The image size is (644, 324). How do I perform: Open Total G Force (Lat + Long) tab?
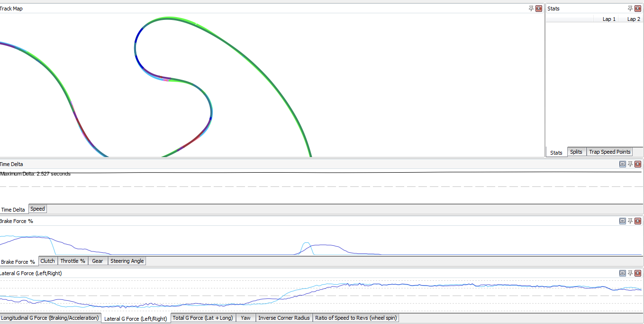click(x=203, y=318)
